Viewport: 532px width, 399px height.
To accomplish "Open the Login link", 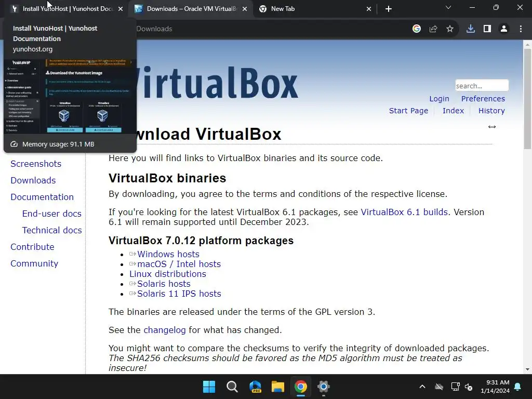I will [x=439, y=99].
